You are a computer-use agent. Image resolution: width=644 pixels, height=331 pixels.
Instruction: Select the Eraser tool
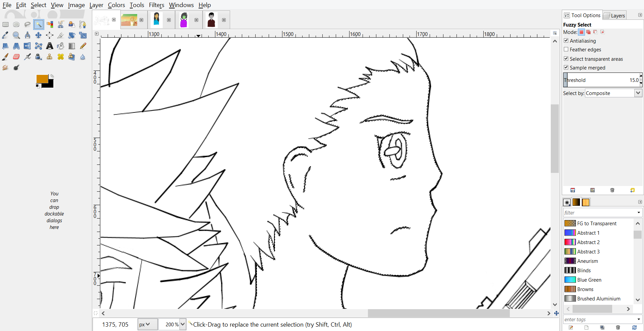pyautogui.click(x=16, y=57)
